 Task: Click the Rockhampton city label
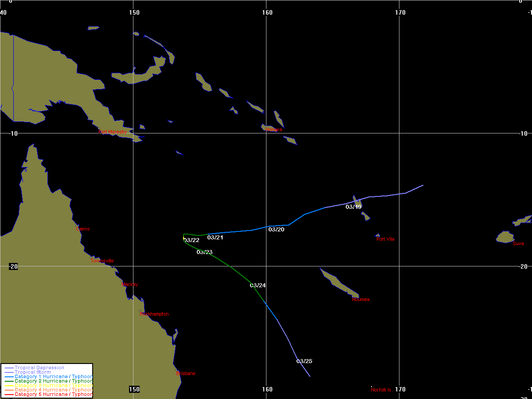coord(154,314)
